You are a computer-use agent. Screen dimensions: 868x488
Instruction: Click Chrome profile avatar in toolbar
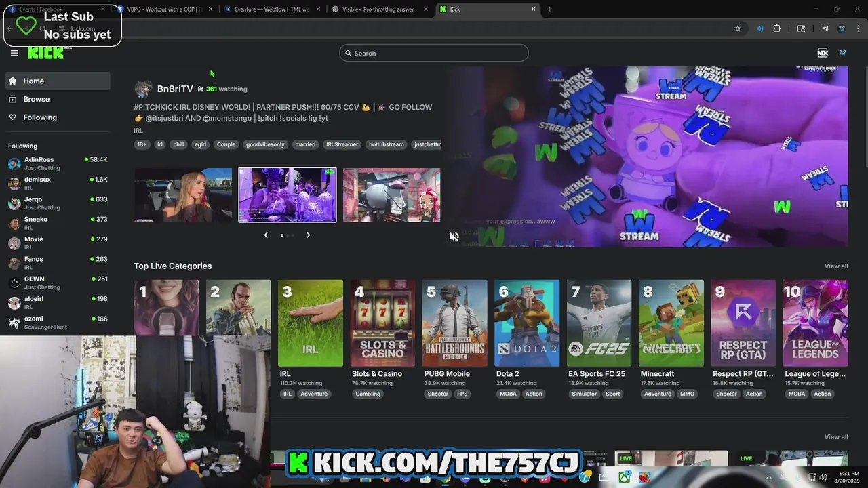coord(842,28)
